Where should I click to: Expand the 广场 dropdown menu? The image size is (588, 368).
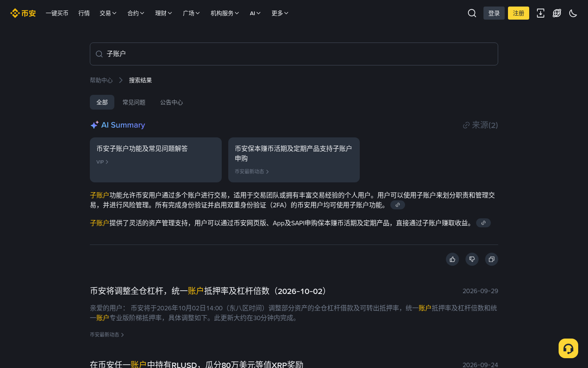click(x=192, y=13)
